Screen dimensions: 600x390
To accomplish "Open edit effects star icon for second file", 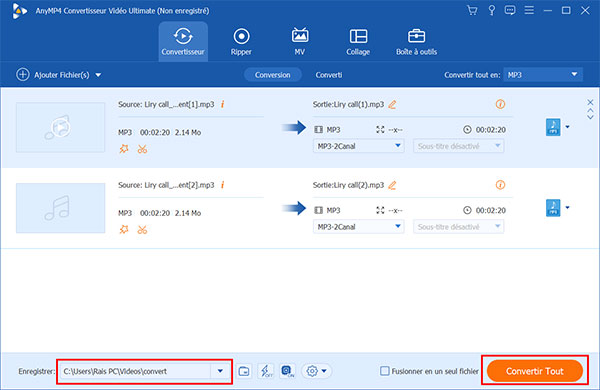I will [124, 230].
